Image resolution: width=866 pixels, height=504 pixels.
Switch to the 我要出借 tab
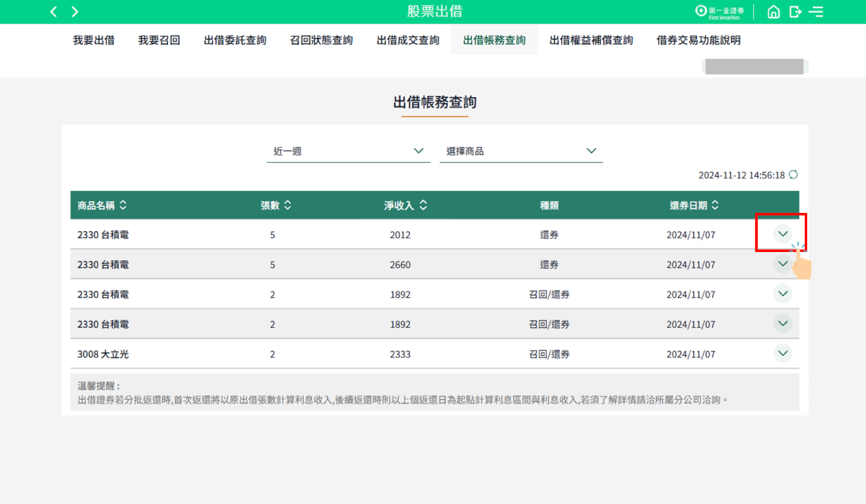click(x=94, y=40)
